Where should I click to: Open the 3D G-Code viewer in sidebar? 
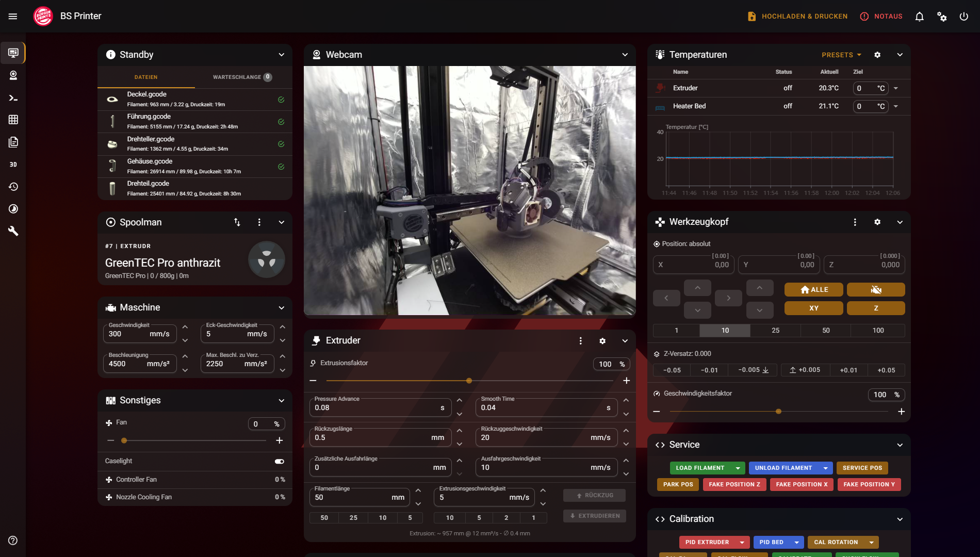[x=13, y=164]
